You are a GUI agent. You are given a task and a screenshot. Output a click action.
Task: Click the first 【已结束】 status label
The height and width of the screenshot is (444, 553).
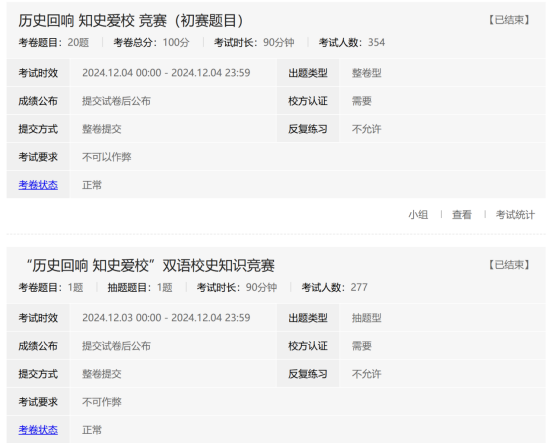(x=509, y=20)
